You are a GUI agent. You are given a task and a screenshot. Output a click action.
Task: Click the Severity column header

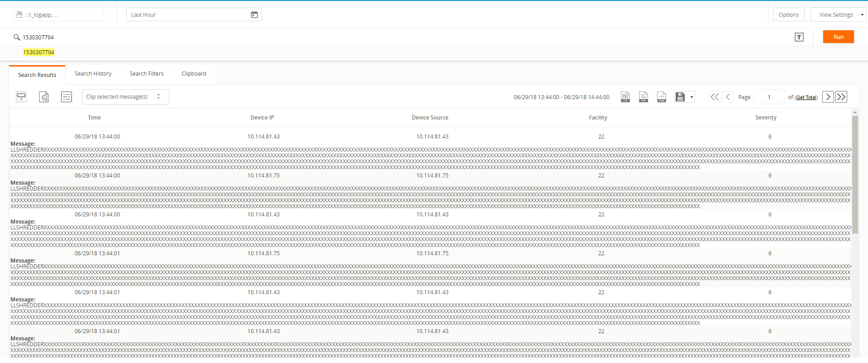(766, 118)
